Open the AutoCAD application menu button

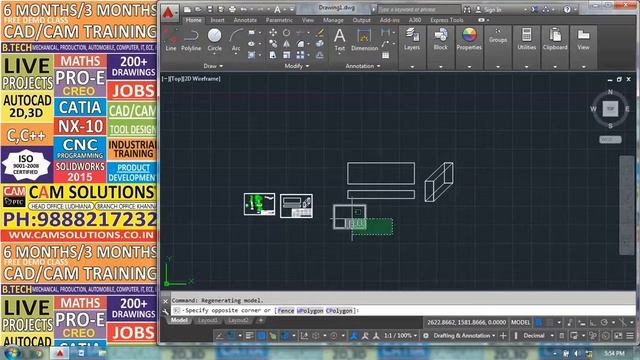pyautogui.click(x=169, y=13)
